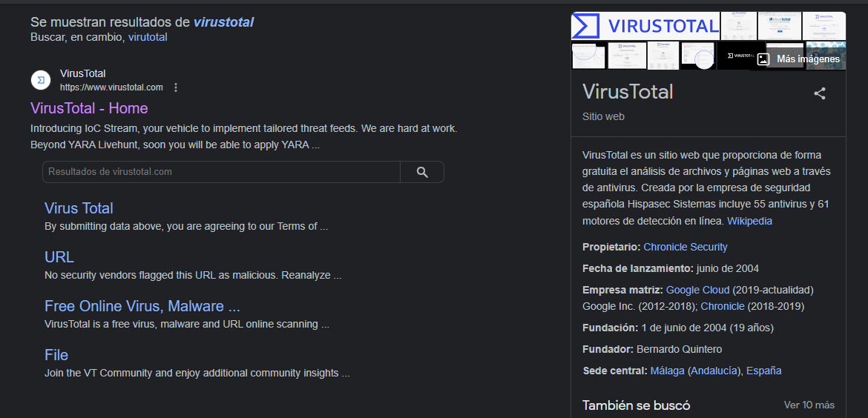Click the large VirusTotal logo image
868x418 pixels.
[645, 26]
